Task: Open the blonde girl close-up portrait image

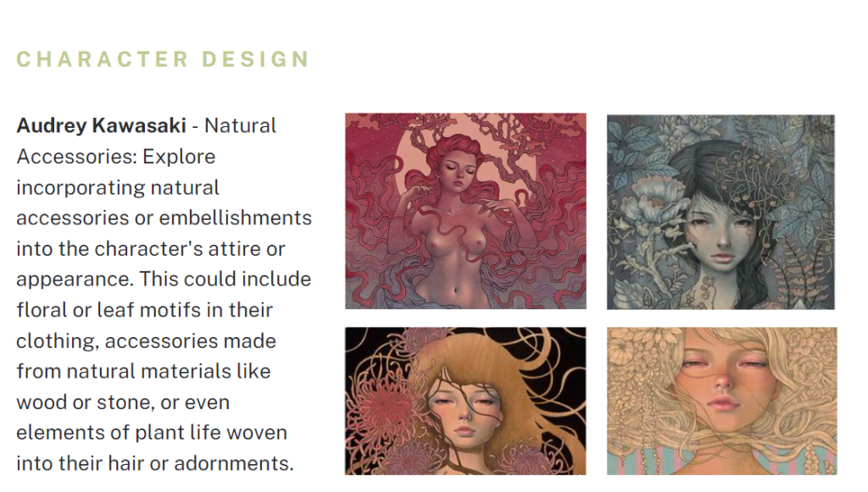Action: [x=722, y=401]
